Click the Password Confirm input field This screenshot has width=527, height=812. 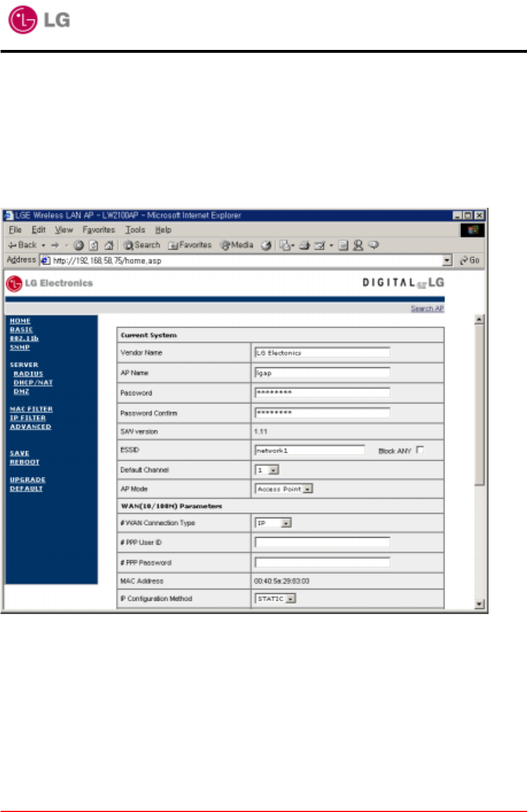pos(322,413)
